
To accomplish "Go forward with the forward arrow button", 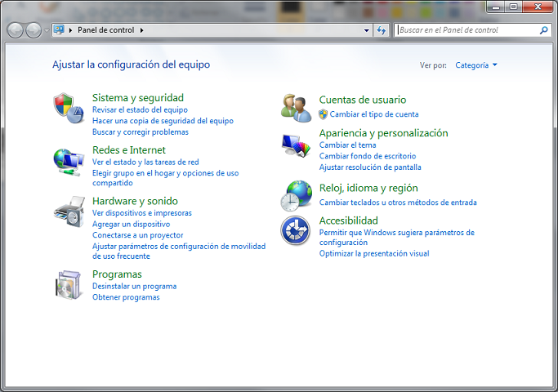I will click(x=33, y=30).
